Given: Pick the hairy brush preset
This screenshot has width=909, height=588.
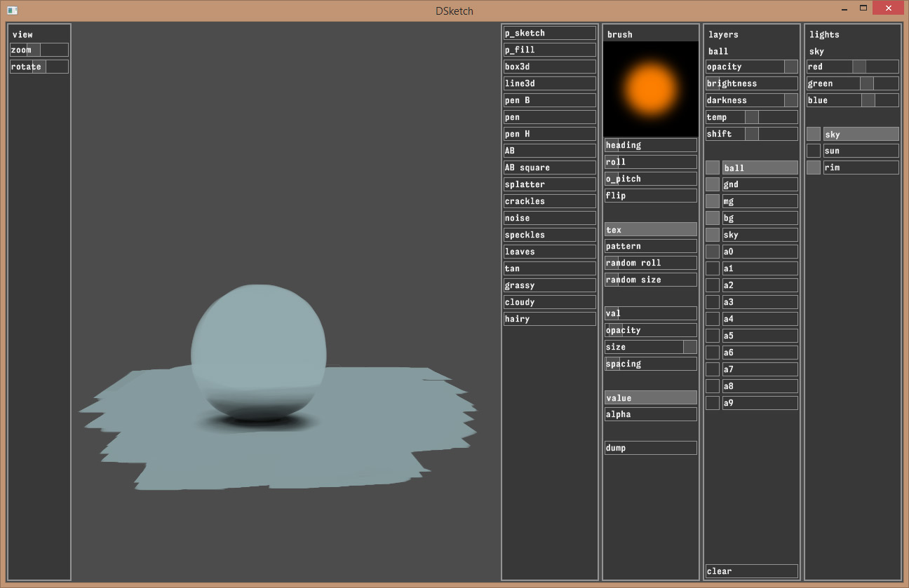Looking at the screenshot, I should 549,319.
